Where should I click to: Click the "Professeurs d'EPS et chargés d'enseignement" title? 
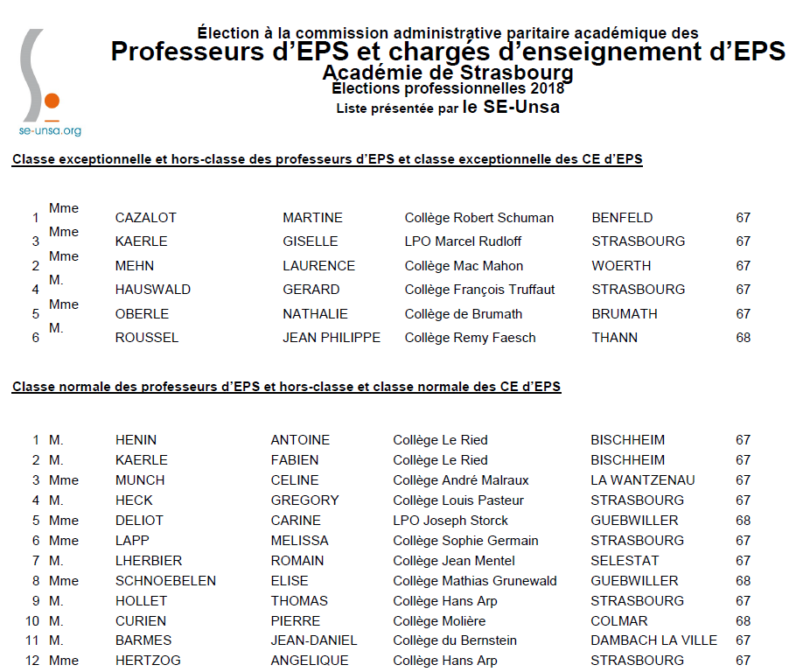click(448, 52)
